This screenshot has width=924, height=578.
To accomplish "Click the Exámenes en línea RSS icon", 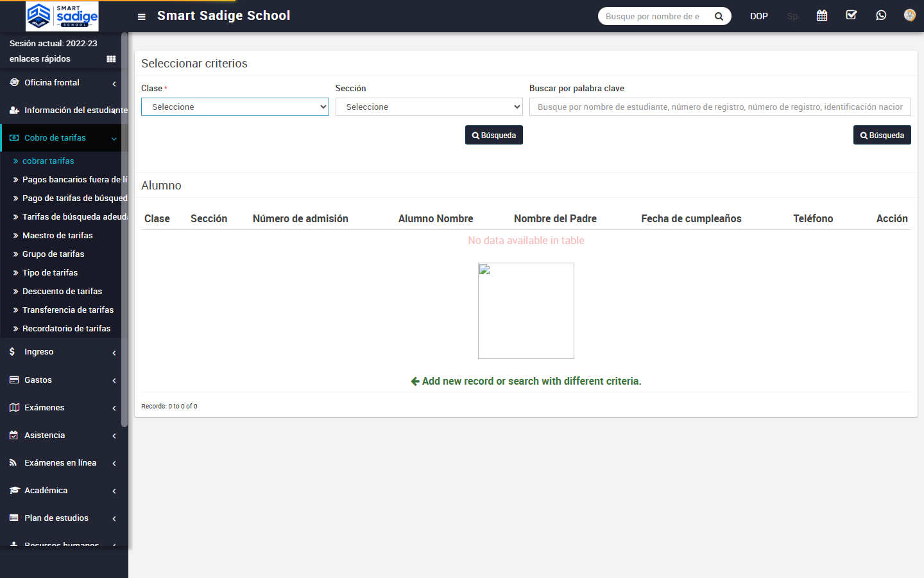I will [13, 462].
